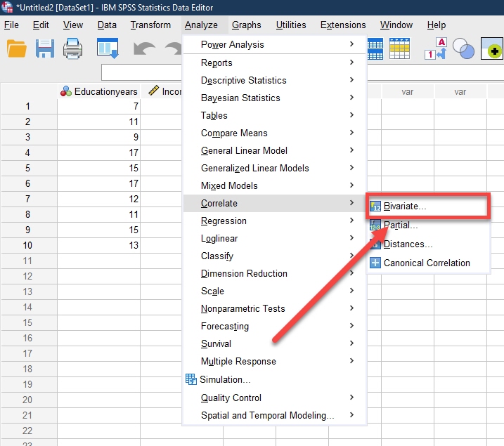Click the blue grid data toolbar icon

click(375, 48)
